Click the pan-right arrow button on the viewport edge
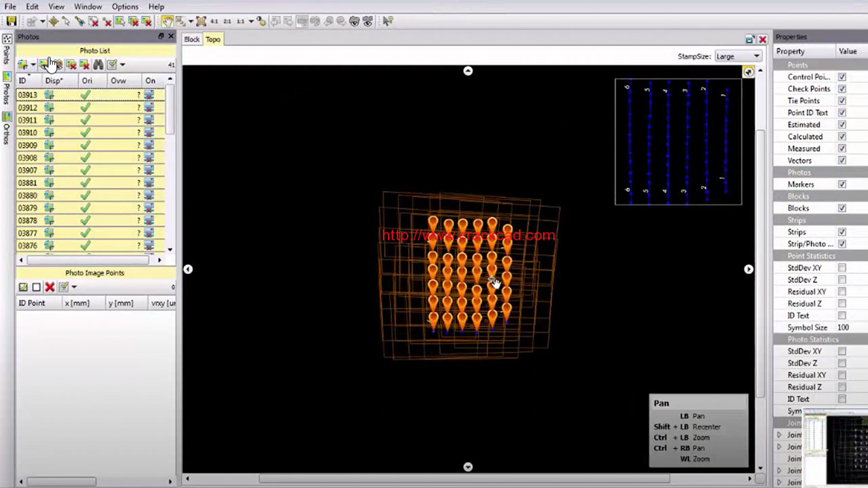The width and height of the screenshot is (868, 488). pyautogui.click(x=748, y=269)
